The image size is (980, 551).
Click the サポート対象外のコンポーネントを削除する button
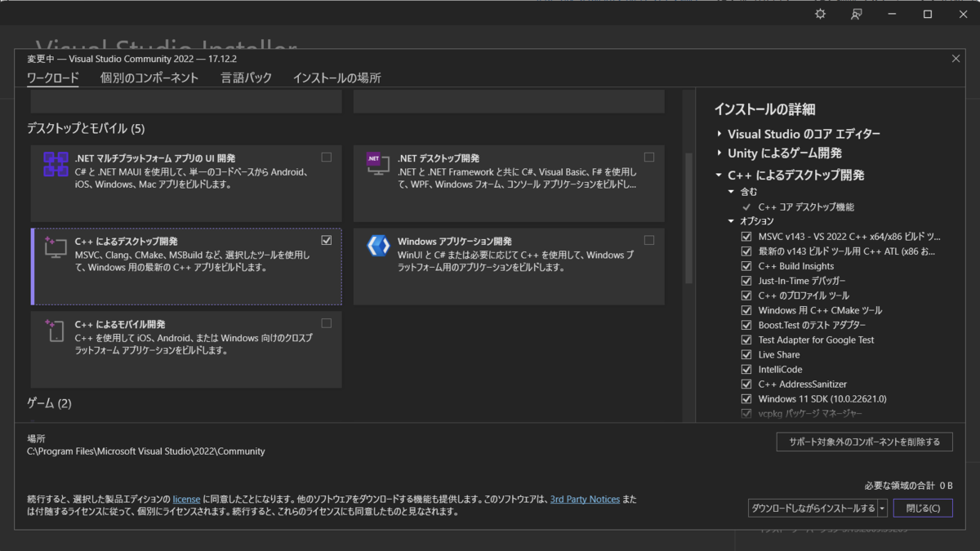(x=863, y=441)
